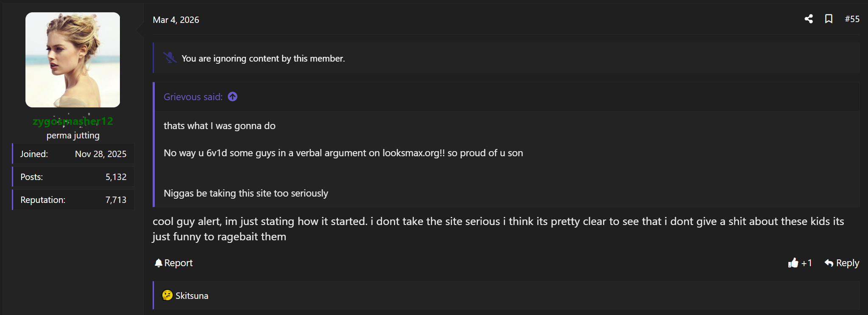Click the Reply arrow button
This screenshot has width=868, height=315.
(842, 263)
